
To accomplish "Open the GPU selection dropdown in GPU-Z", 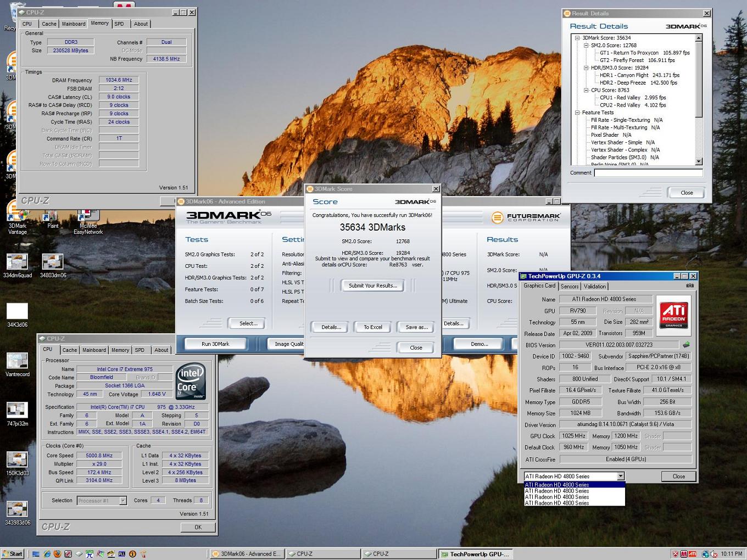I will click(x=620, y=476).
